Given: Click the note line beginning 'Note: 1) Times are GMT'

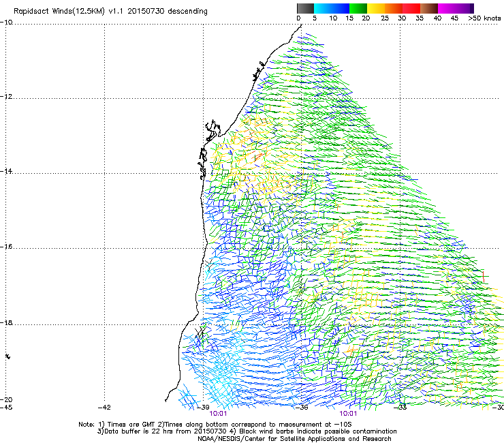Looking at the screenshot, I should pyautogui.click(x=215, y=425).
